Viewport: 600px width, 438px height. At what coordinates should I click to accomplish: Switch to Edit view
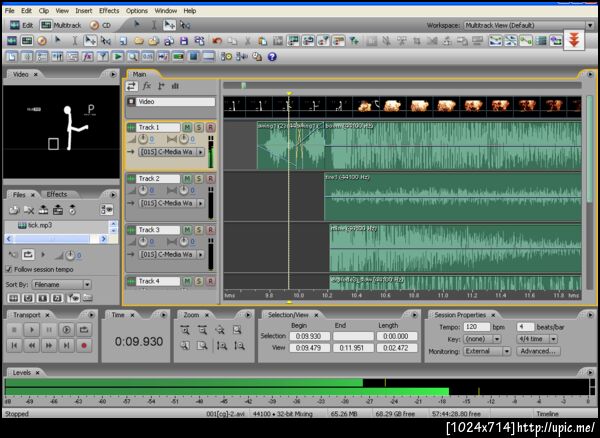click(x=19, y=24)
